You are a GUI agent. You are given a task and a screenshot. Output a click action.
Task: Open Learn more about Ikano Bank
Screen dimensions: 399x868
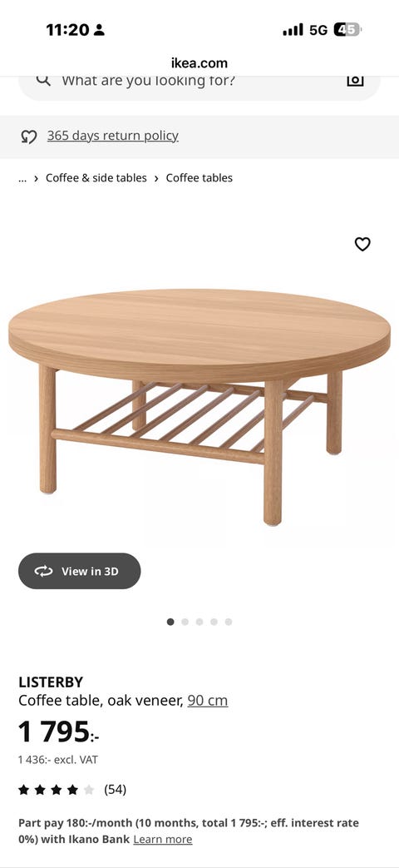(163, 839)
